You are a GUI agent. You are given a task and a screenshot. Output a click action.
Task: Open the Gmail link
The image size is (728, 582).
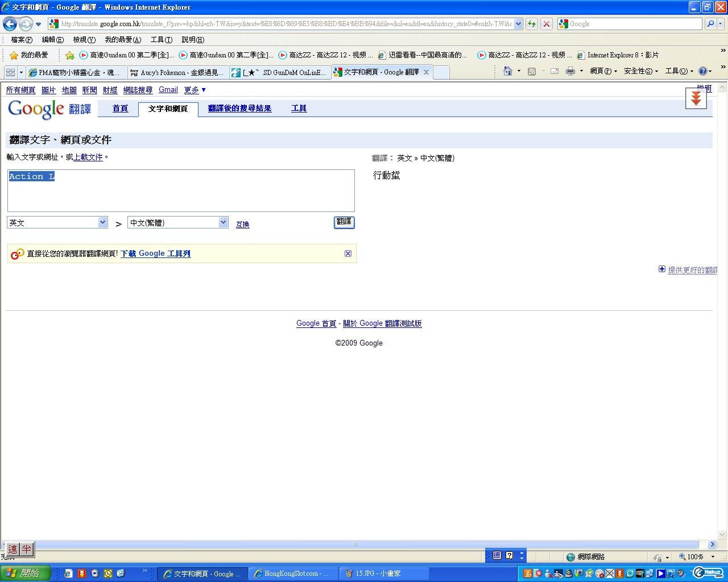(168, 90)
